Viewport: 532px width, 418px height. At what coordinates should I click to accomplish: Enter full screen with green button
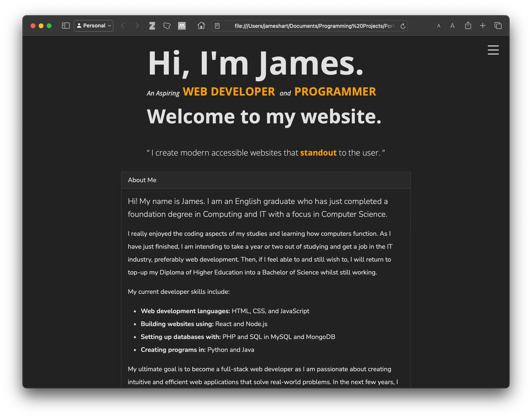[49, 26]
